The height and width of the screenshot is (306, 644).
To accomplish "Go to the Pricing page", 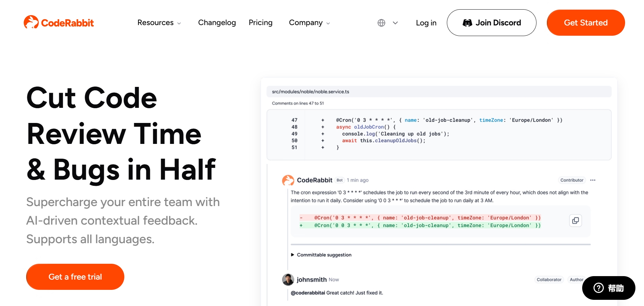I will [x=260, y=23].
